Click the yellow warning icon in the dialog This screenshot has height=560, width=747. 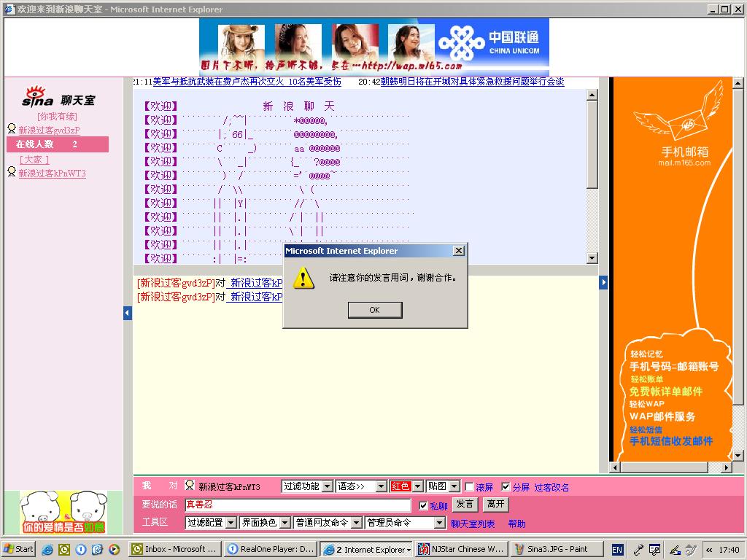(303, 279)
